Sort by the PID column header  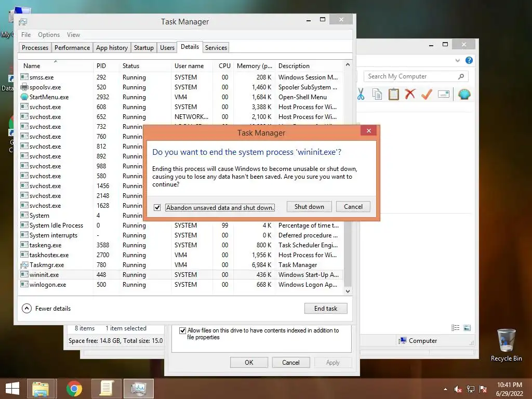coord(106,66)
